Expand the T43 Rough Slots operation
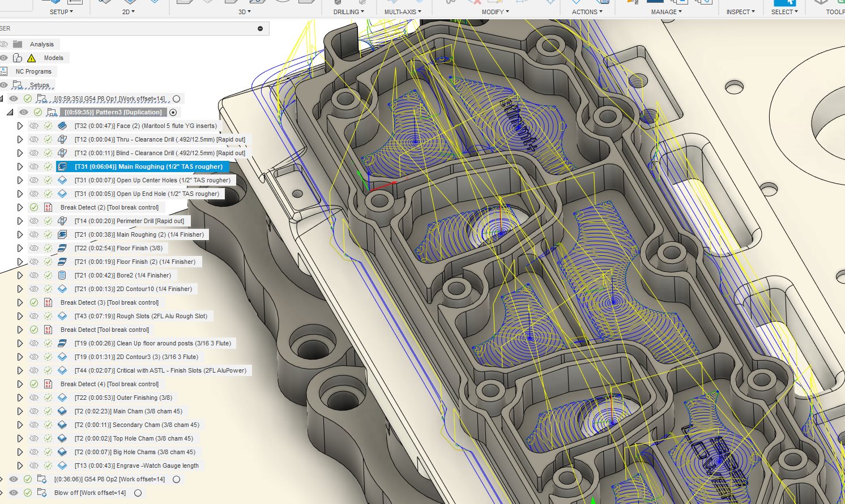 (19, 316)
